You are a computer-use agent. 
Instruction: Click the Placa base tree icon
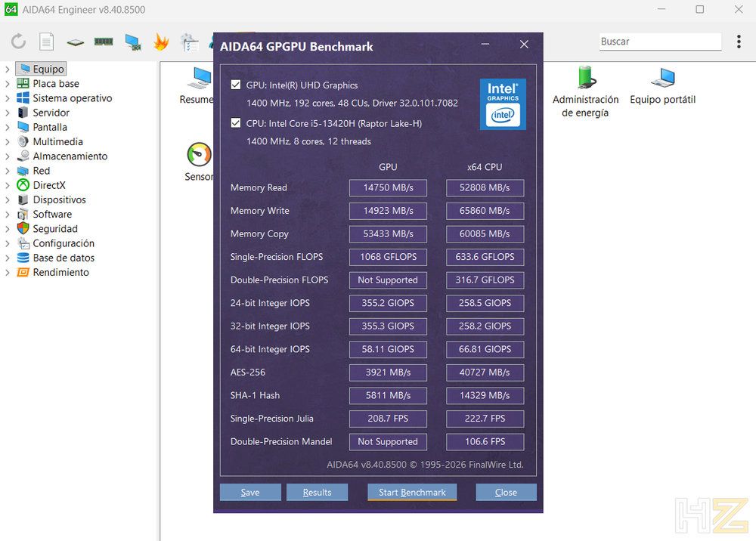coord(23,83)
